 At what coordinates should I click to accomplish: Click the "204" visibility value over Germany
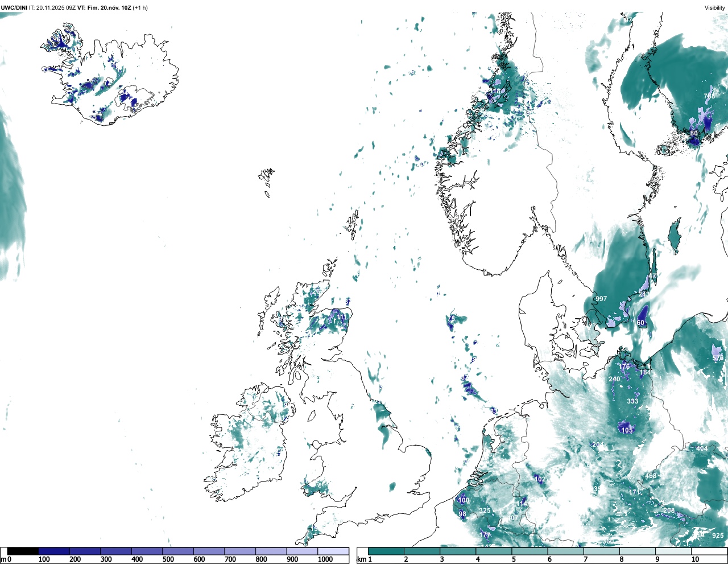pos(598,444)
